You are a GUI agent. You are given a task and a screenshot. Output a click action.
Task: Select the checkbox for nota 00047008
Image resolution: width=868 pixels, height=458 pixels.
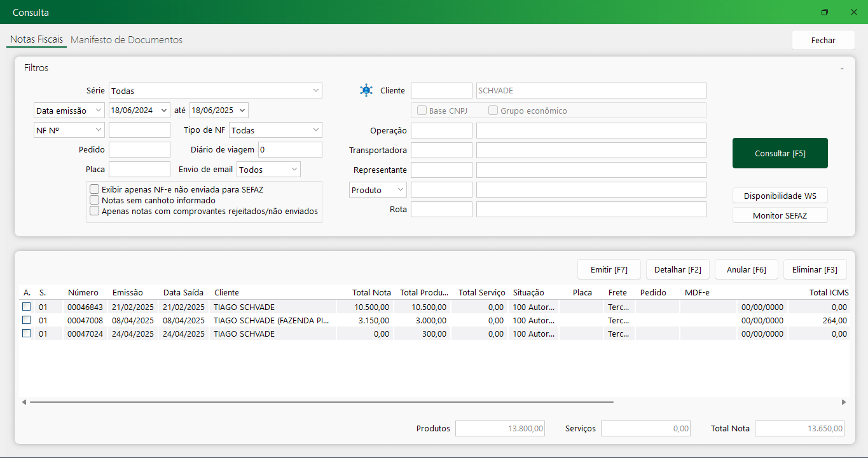[27, 320]
